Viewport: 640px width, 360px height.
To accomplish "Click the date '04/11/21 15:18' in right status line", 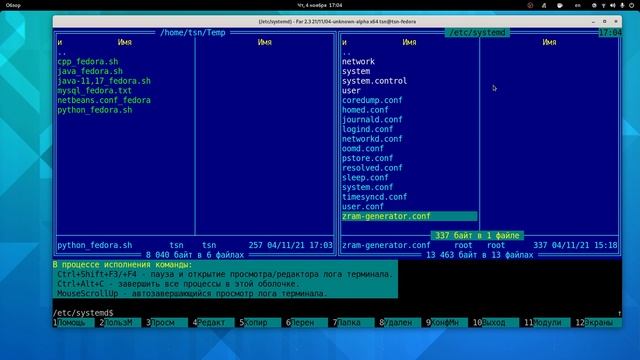I will pos(584,245).
